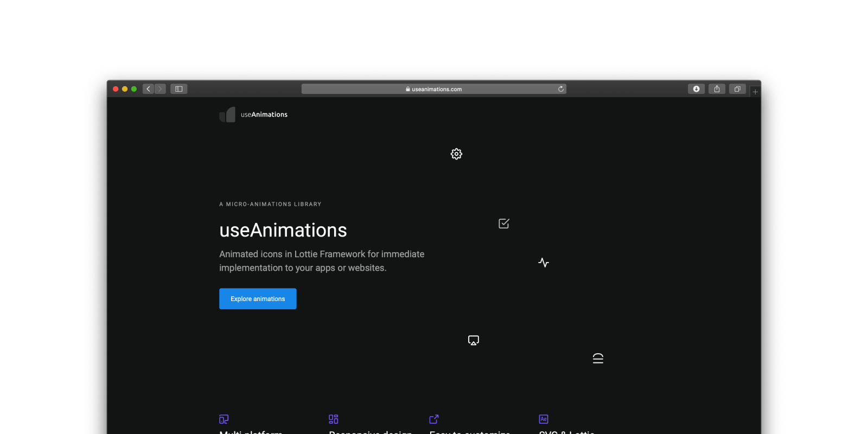Click the After Effects 'Ae' feature icon

coord(544,419)
